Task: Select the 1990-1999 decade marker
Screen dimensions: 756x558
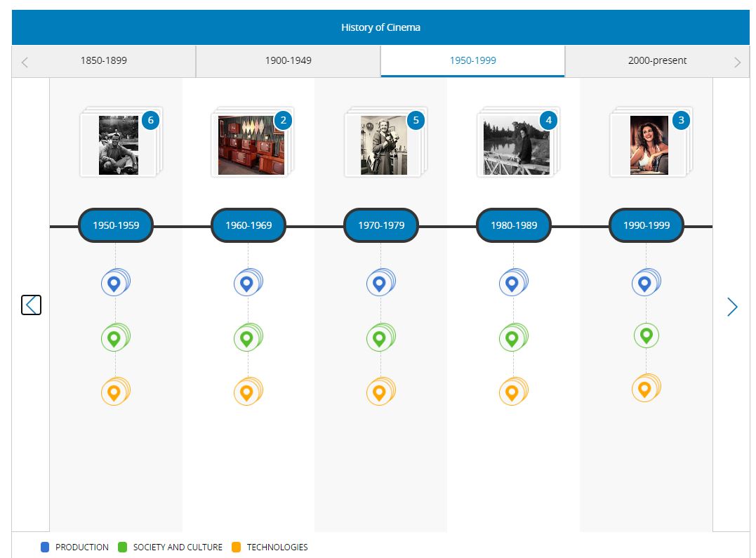Action: 646,225
